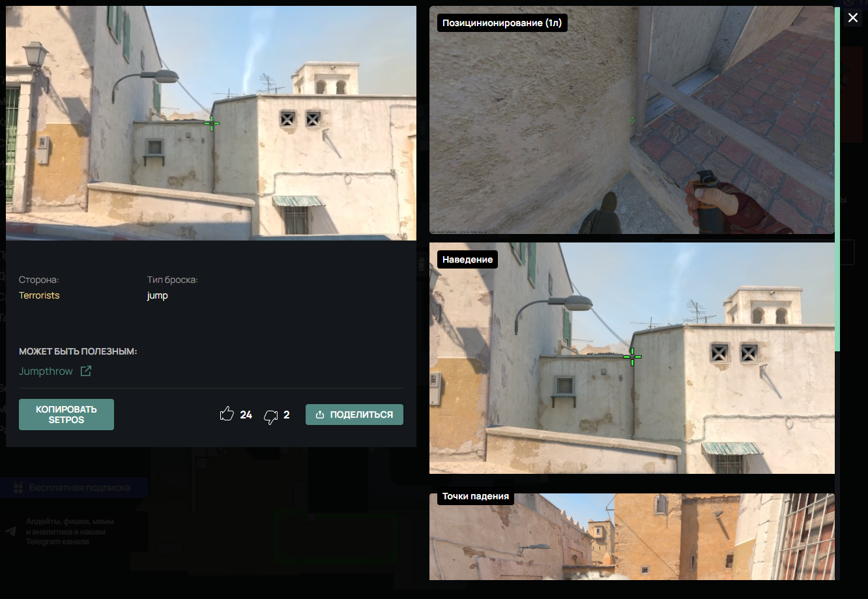
Task: Click the green vertical scrollbar thumb
Action: pyautogui.click(x=837, y=179)
